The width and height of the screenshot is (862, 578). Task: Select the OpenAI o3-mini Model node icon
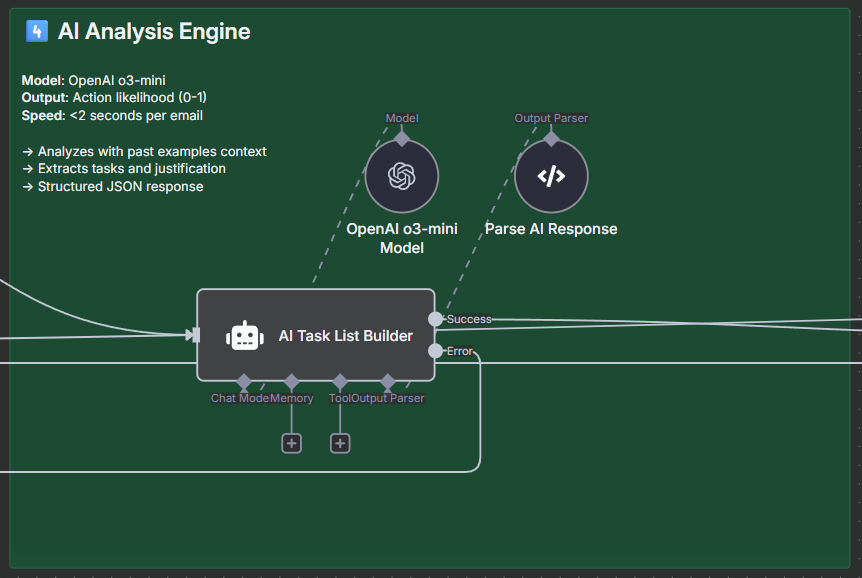402,176
